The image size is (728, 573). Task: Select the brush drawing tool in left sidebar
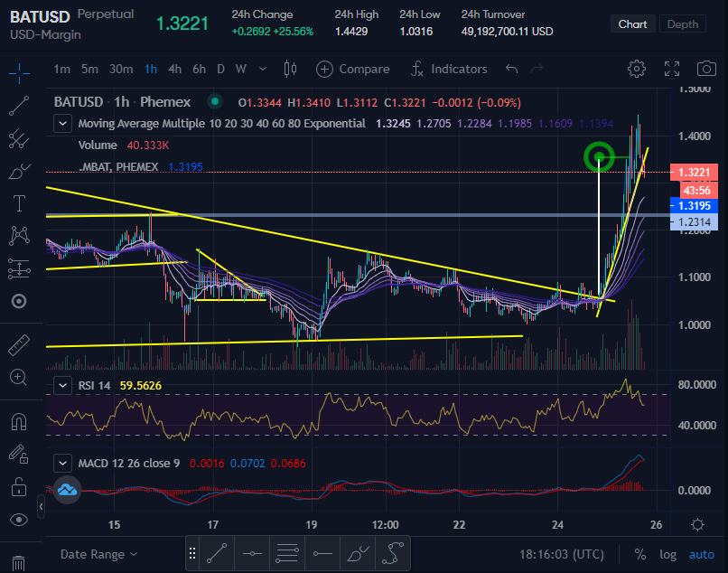(19, 171)
